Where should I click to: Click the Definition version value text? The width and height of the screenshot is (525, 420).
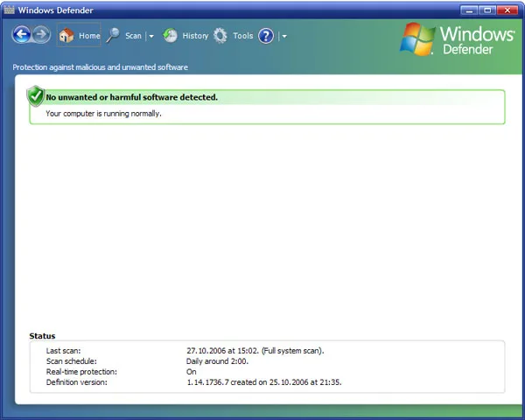[x=264, y=382]
